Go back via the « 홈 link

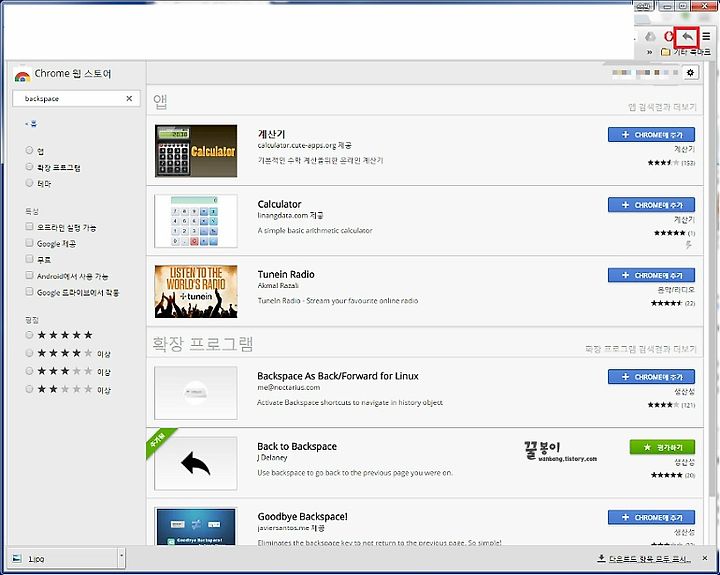pos(31,124)
